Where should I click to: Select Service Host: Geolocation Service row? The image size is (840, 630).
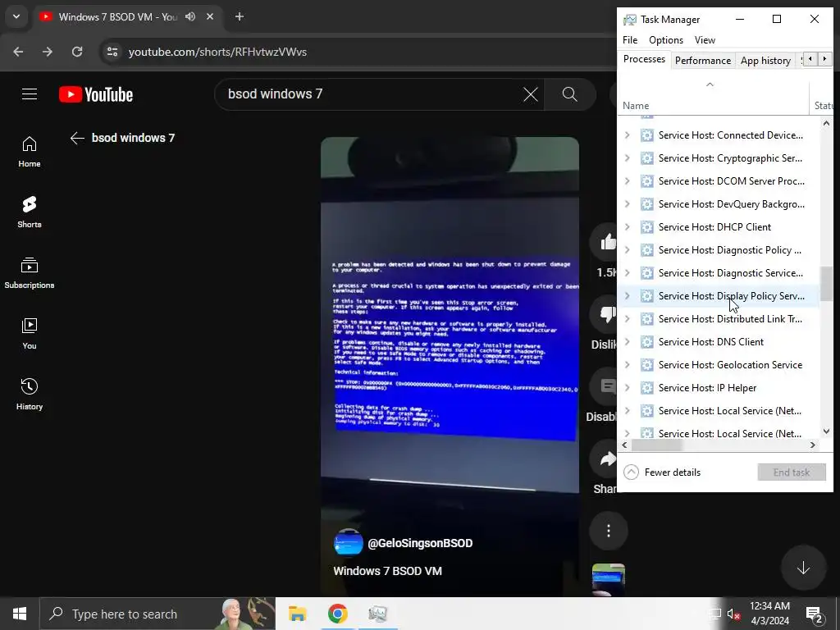coord(719,365)
